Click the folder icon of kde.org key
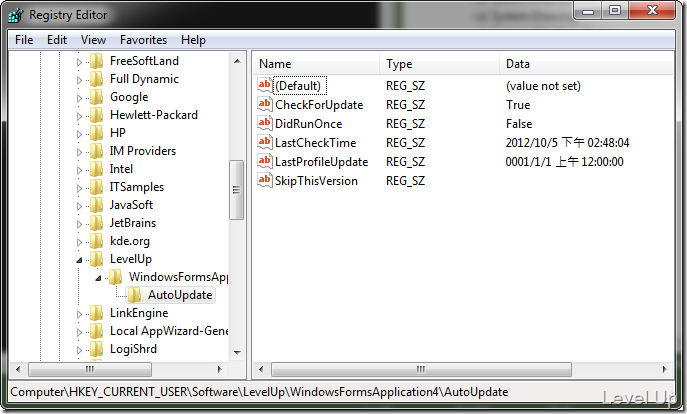 click(x=96, y=241)
